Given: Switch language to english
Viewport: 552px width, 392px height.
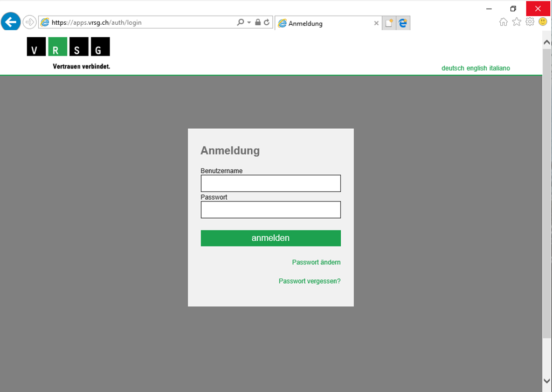Looking at the screenshot, I should [477, 68].
